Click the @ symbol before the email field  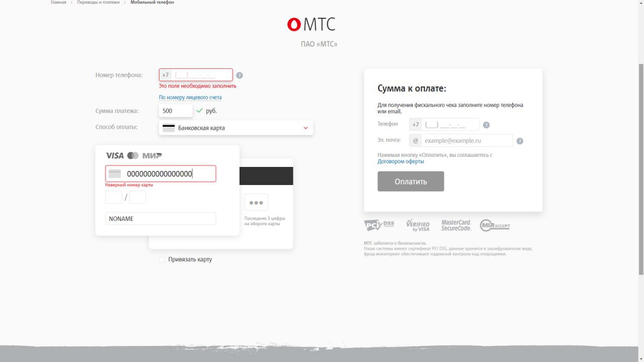[x=416, y=141]
